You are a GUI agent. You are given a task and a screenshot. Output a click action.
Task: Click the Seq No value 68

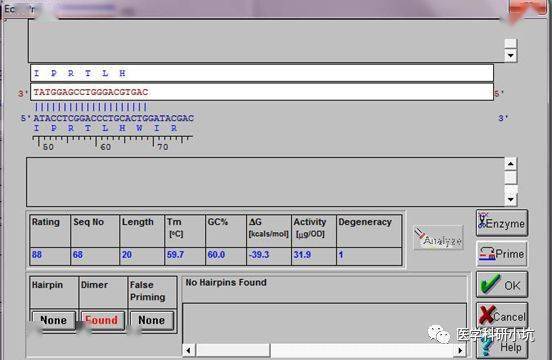78,254
